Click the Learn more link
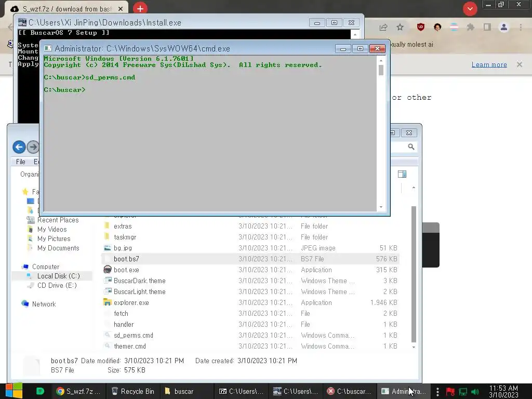 click(x=489, y=64)
